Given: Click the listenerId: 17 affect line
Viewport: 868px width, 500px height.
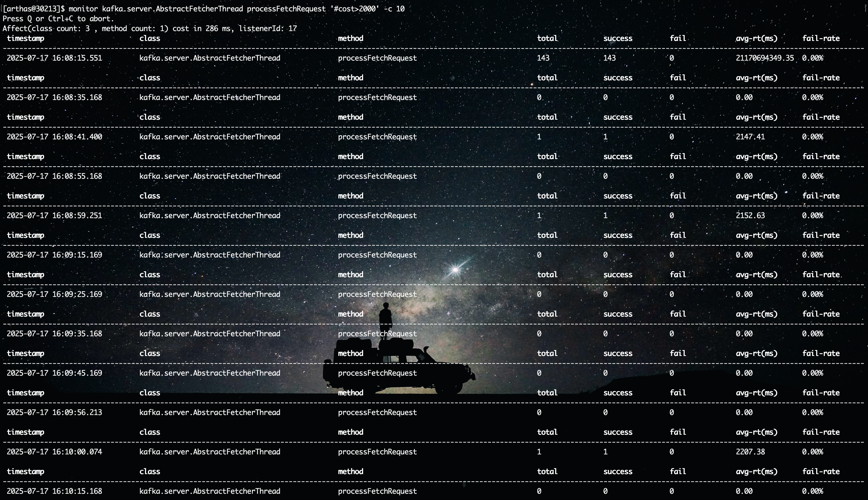Looking at the screenshot, I should pos(150,28).
